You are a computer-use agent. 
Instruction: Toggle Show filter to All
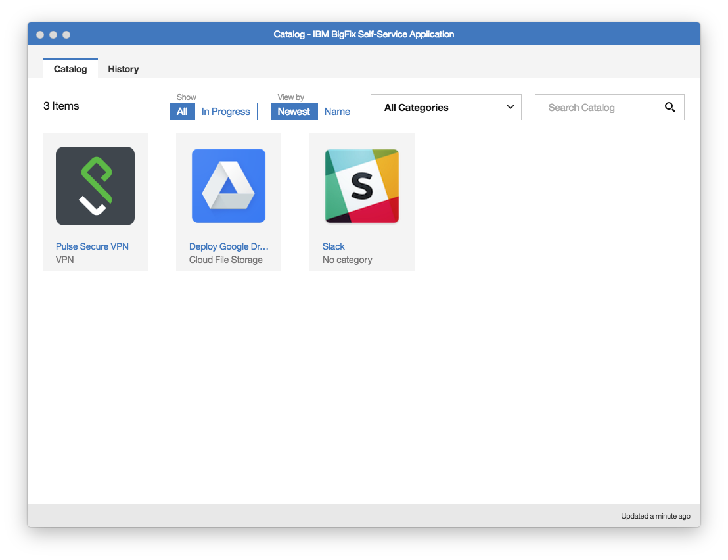coord(182,112)
